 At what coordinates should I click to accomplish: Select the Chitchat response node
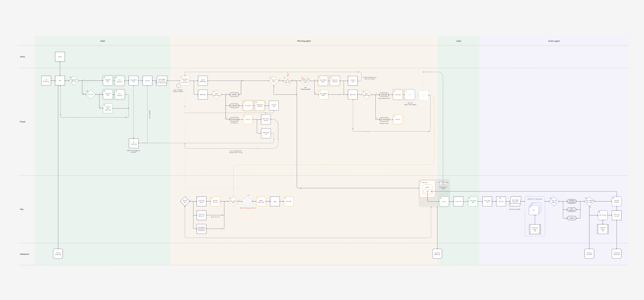click(x=108, y=108)
